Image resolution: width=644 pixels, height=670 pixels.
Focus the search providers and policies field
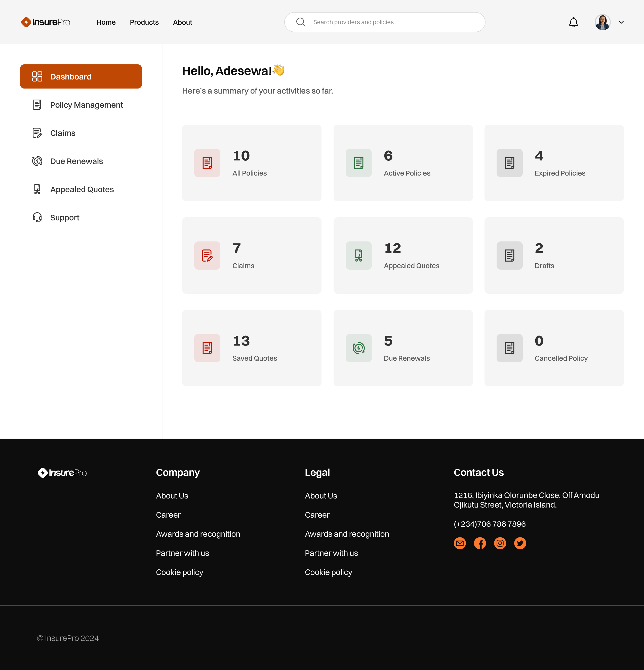click(393, 22)
